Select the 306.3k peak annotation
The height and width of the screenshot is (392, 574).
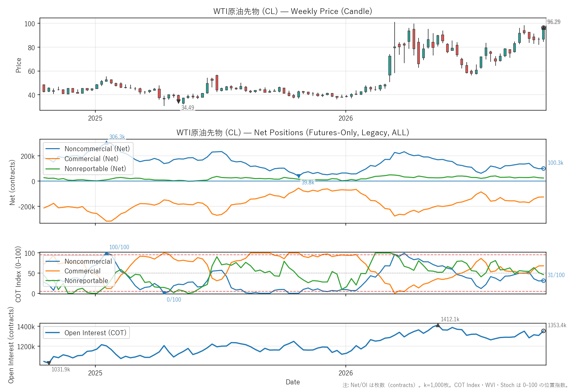coord(117,137)
